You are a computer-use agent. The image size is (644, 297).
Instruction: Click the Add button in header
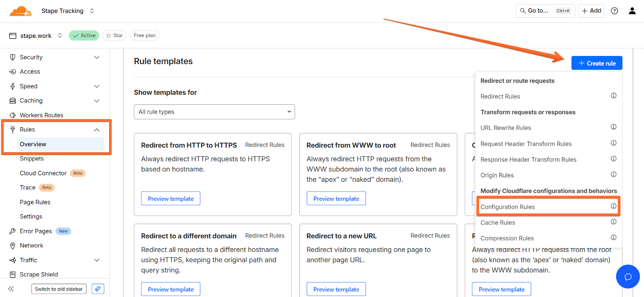[591, 11]
